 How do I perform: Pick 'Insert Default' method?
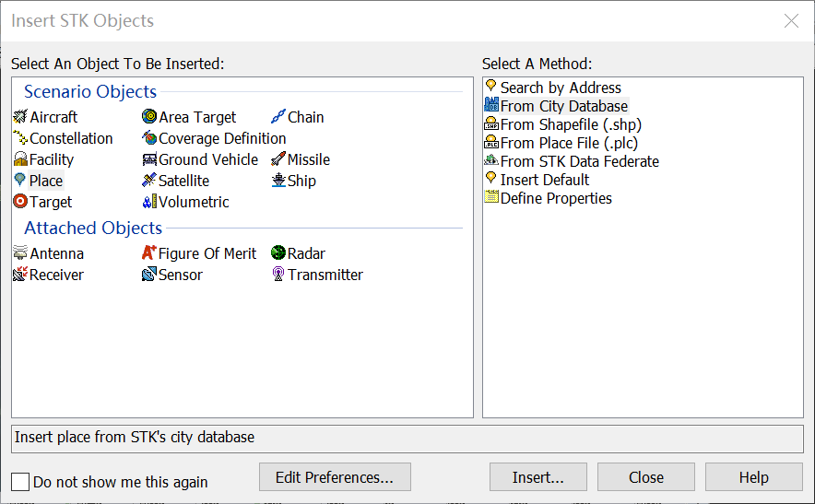tap(544, 180)
